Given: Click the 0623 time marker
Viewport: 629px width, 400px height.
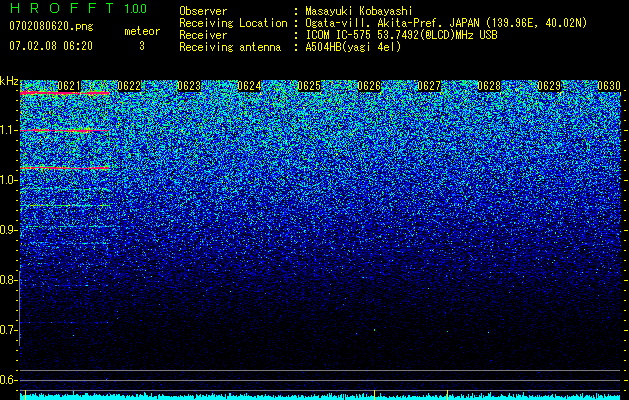Looking at the screenshot, I should pos(189,86).
